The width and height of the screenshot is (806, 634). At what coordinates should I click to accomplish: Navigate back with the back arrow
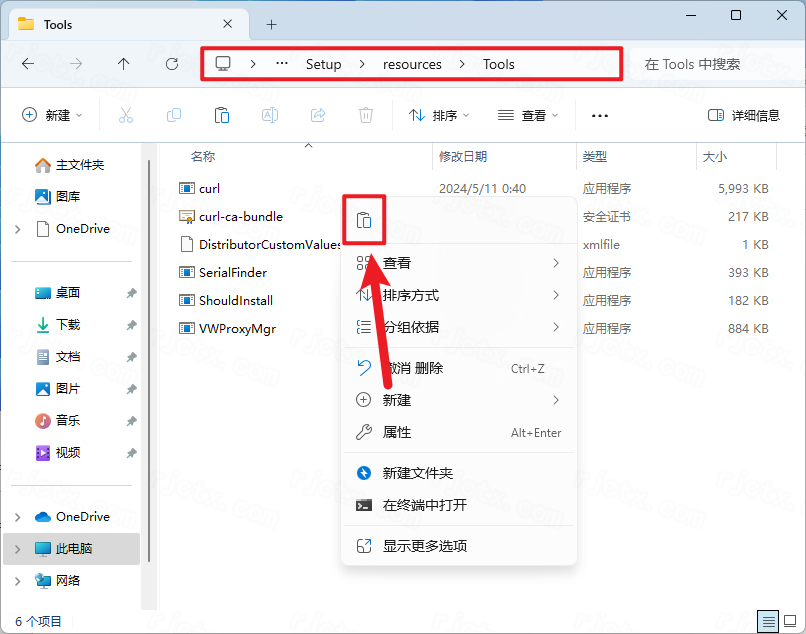tap(28, 64)
